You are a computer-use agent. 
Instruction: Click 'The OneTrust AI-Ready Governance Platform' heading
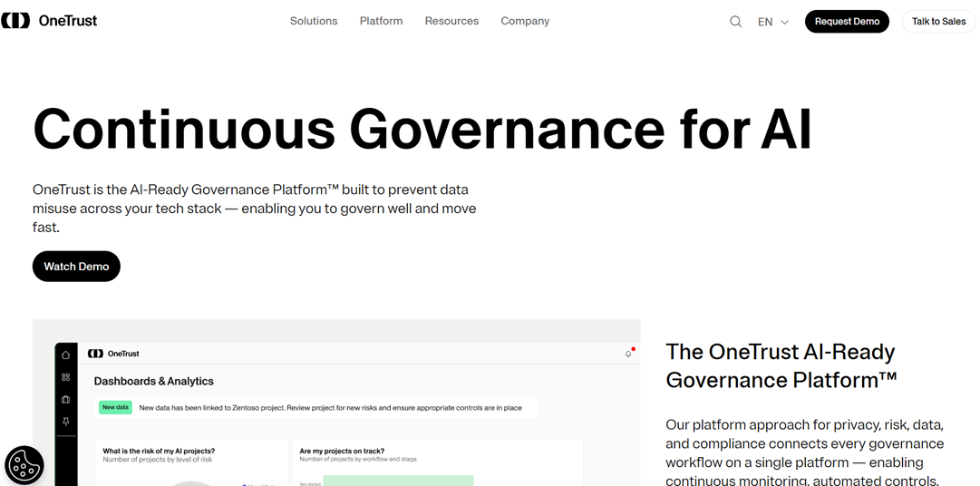pyautogui.click(x=781, y=365)
